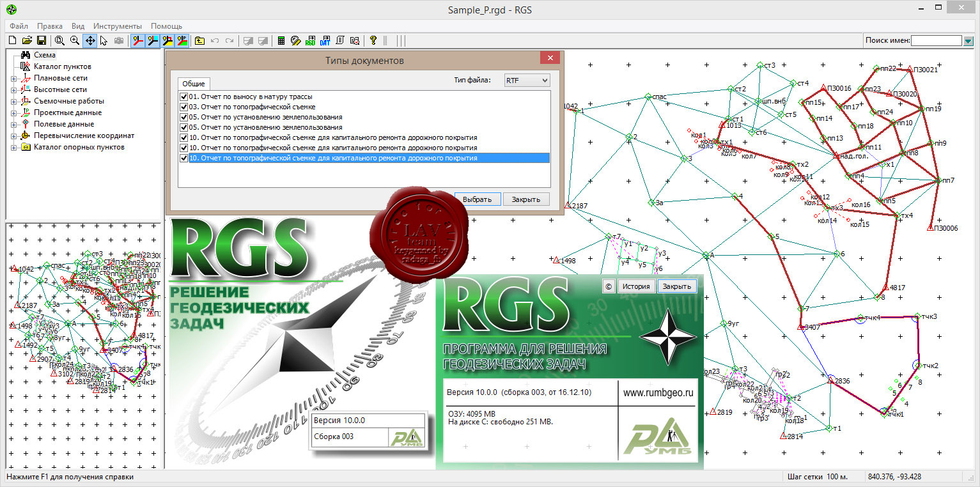Click the icon beside Каталог пунктов
The height and width of the screenshot is (487, 980).
pos(26,66)
